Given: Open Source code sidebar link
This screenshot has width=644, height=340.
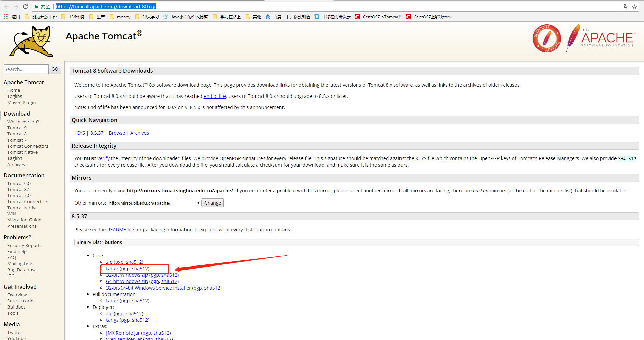Looking at the screenshot, I should click(x=20, y=301).
